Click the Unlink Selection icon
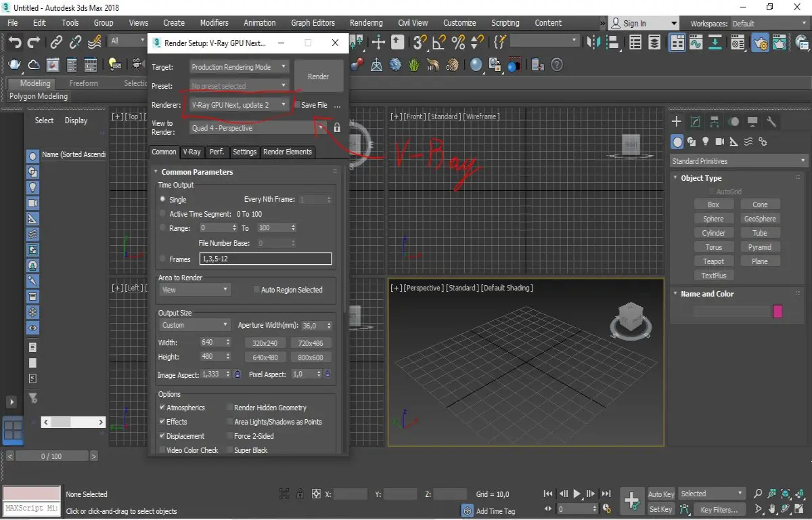The image size is (812, 520). [x=76, y=42]
